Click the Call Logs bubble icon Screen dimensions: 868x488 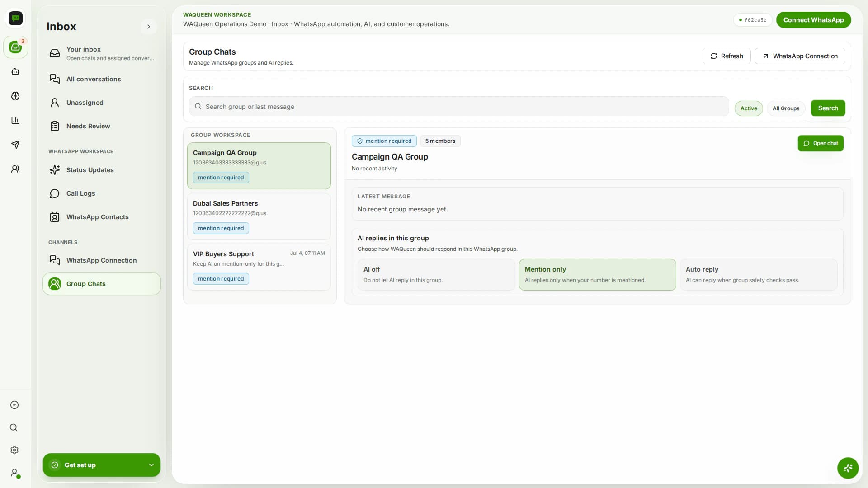click(x=55, y=193)
